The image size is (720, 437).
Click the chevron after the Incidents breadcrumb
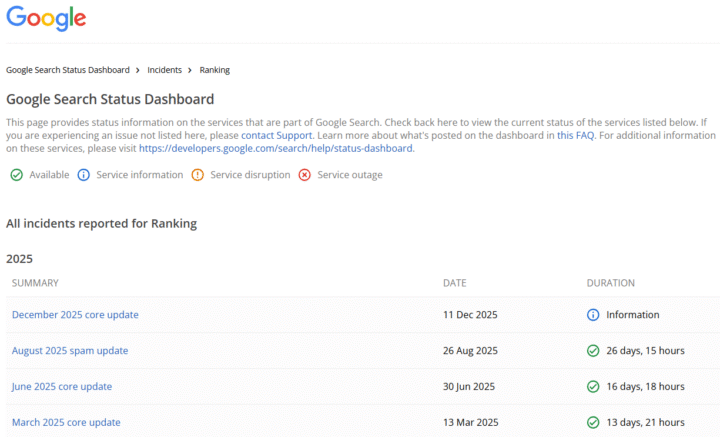pos(190,70)
